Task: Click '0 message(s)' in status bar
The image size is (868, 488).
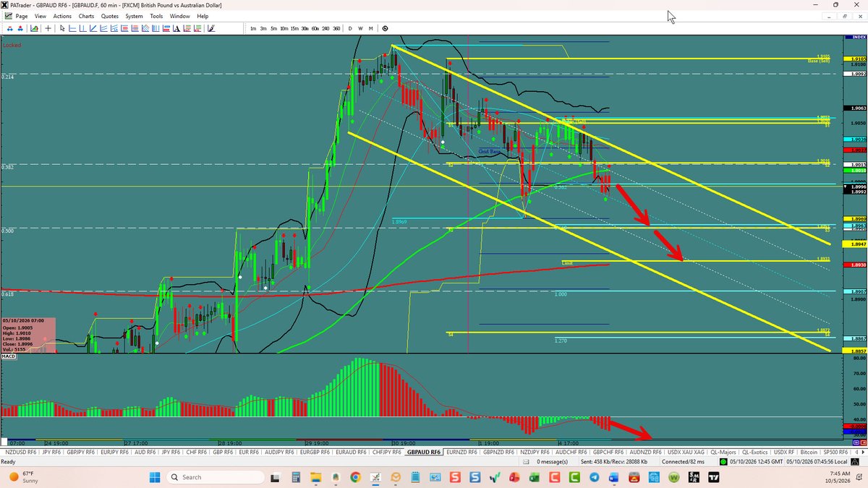Action: [x=553, y=461]
